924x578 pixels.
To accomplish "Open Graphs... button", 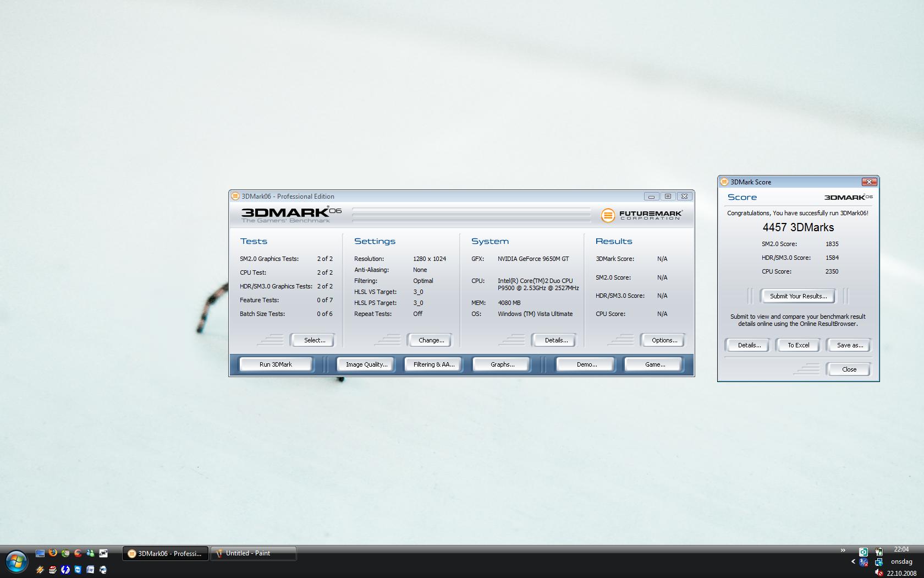I will coord(502,364).
